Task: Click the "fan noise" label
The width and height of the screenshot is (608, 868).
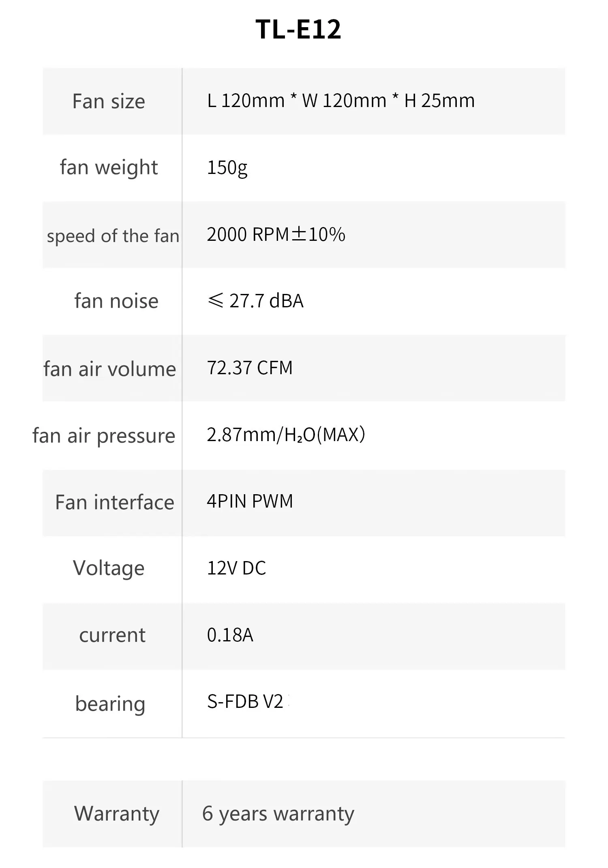Action: pyautogui.click(x=116, y=301)
